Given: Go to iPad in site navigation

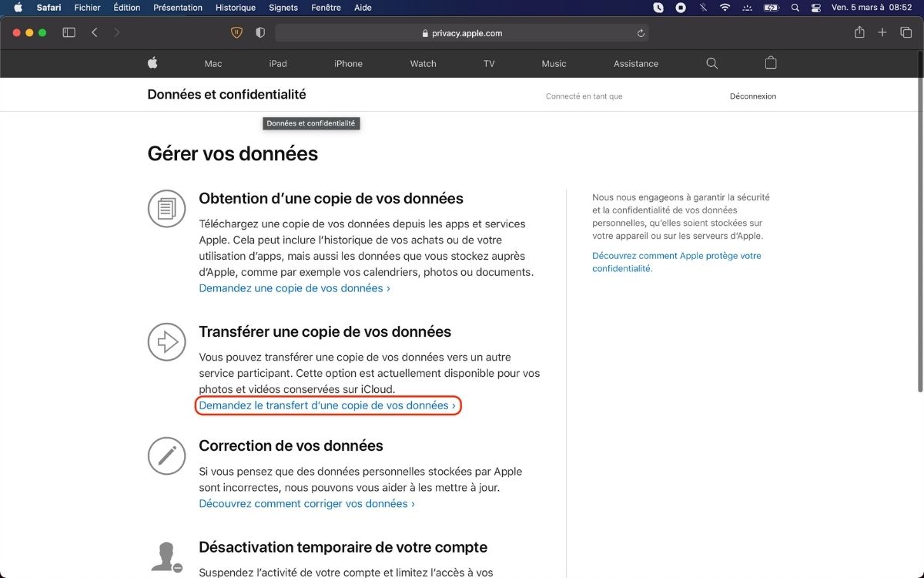Looking at the screenshot, I should tap(278, 64).
